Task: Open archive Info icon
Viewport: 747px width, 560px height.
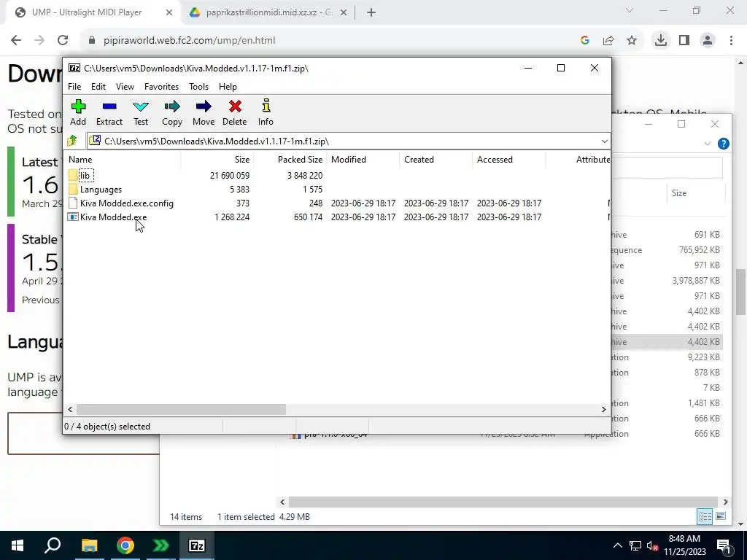Action: point(266,113)
